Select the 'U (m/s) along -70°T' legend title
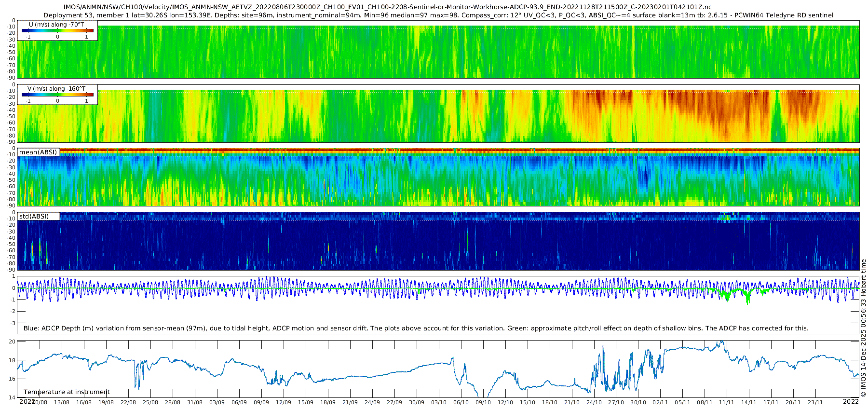Screen dimensions: 868x410 coord(57,24)
